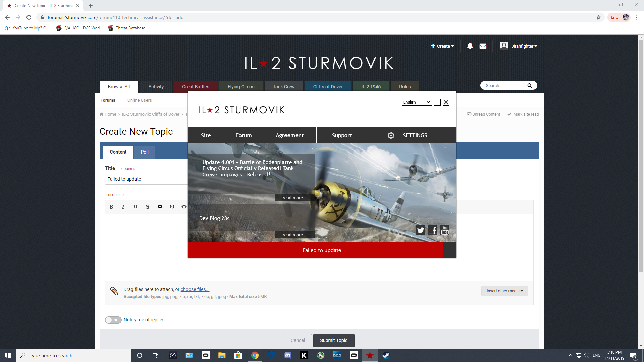Click Mark site read link
The image size is (644, 362).
point(523,114)
